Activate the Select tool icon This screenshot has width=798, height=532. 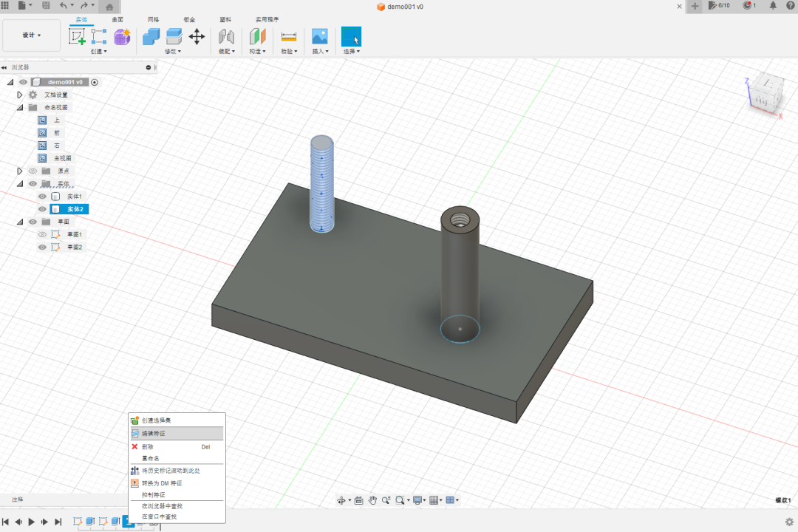pos(351,37)
